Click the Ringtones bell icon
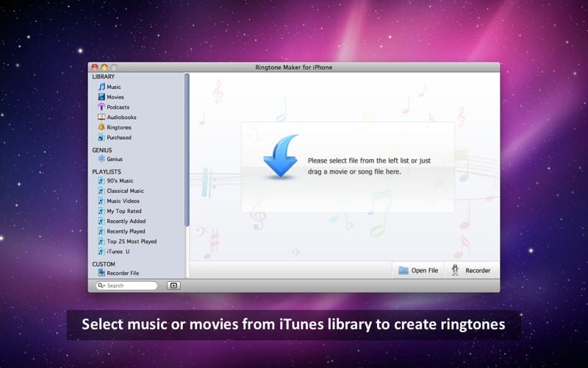The height and width of the screenshot is (368, 588). tap(101, 127)
